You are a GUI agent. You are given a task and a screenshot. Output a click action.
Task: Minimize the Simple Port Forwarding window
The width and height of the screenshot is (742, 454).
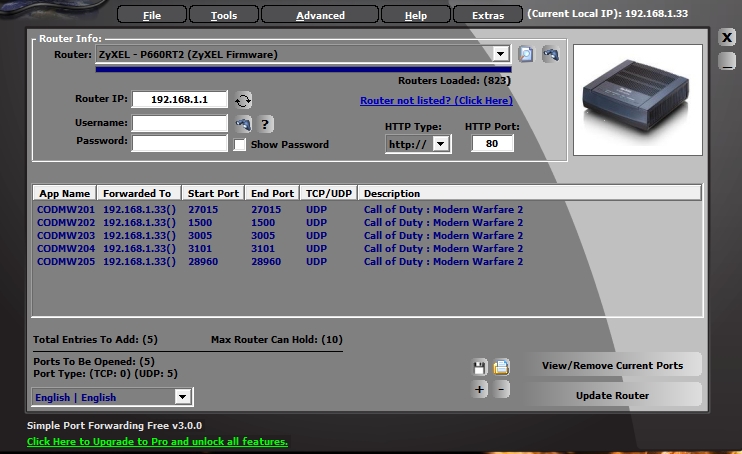point(727,61)
